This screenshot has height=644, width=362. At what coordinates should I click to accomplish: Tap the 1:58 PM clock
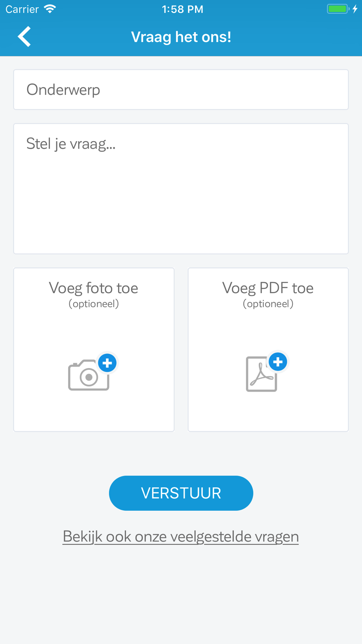click(182, 9)
